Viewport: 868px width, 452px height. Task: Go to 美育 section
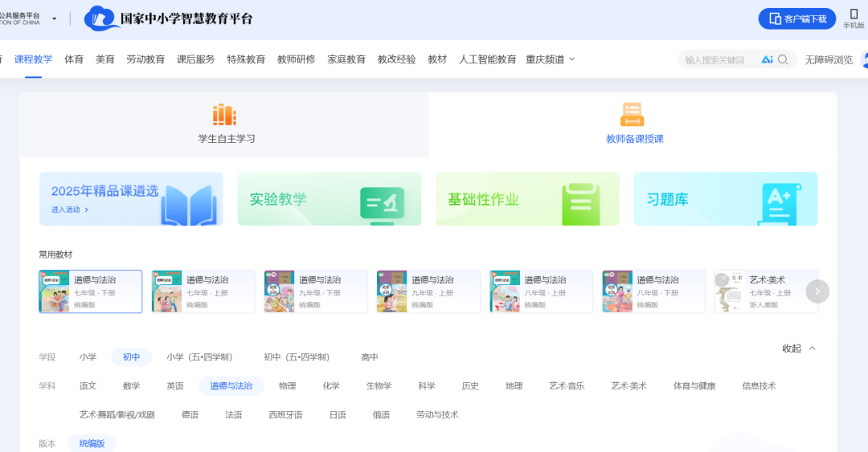click(x=104, y=59)
